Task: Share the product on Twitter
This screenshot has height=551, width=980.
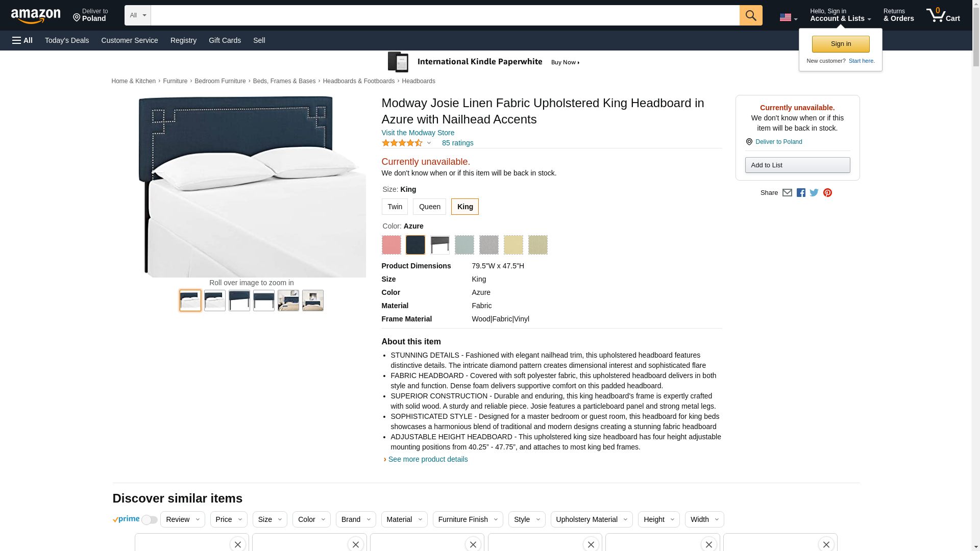Action: [x=814, y=193]
